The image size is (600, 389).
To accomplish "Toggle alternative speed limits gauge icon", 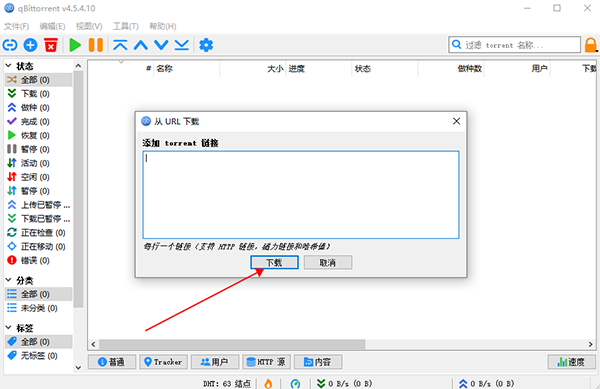I will tap(295, 384).
